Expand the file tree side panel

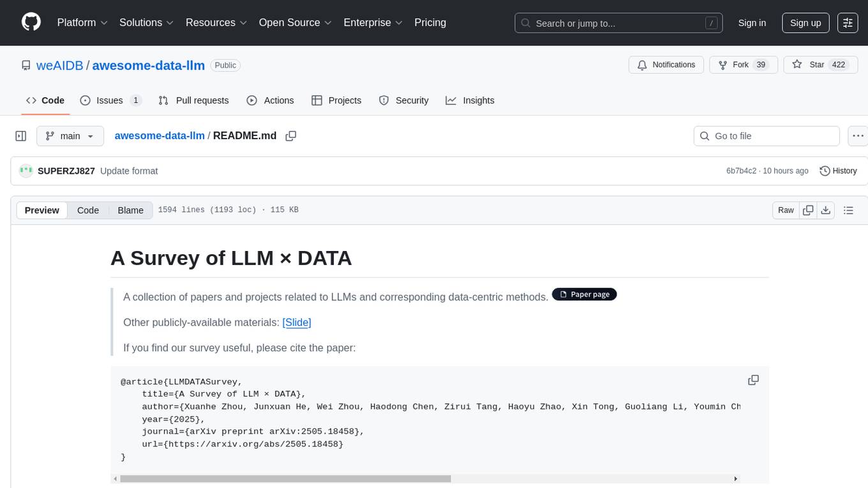(x=21, y=136)
